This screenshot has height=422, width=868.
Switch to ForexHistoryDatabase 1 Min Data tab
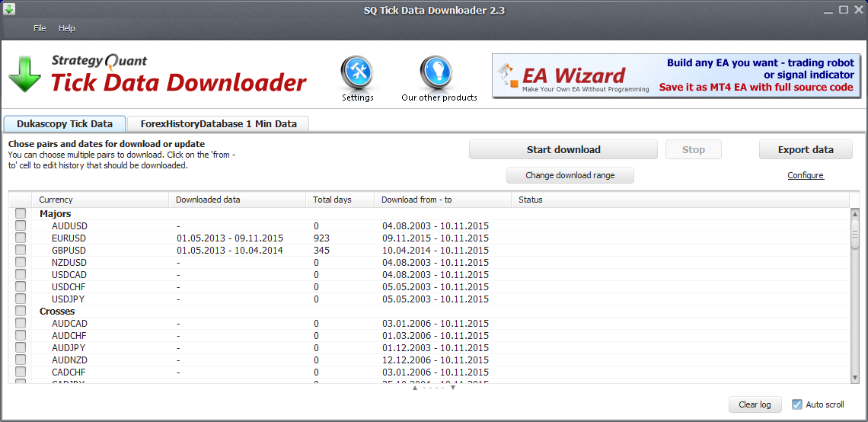point(218,124)
